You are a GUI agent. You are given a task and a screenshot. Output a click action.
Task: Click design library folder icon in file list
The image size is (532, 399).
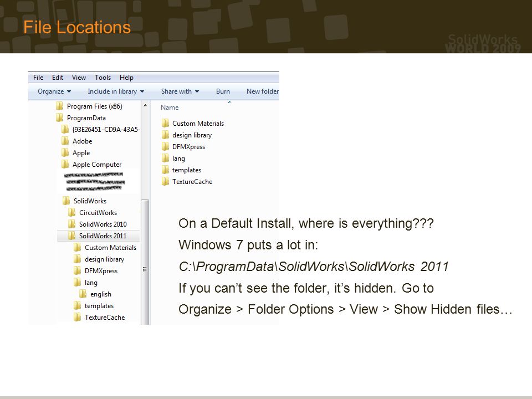tap(165, 135)
